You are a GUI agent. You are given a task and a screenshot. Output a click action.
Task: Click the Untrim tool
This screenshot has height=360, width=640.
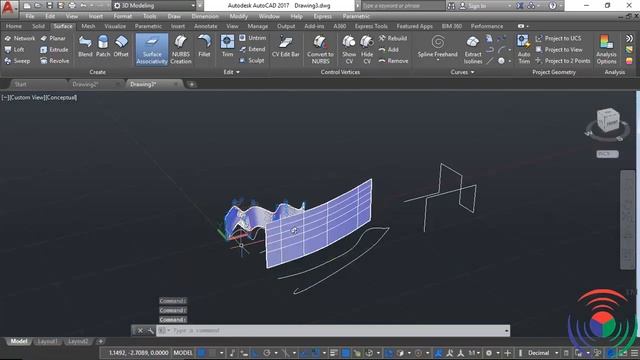point(253,38)
